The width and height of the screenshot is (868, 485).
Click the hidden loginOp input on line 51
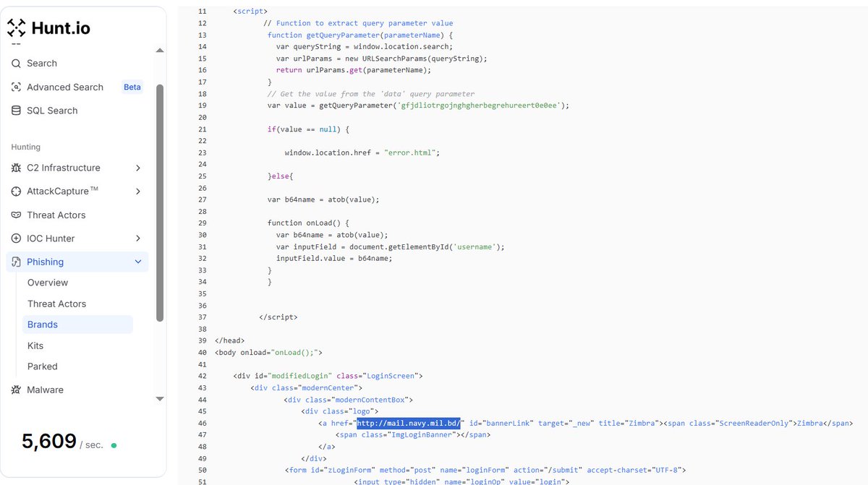point(461,481)
